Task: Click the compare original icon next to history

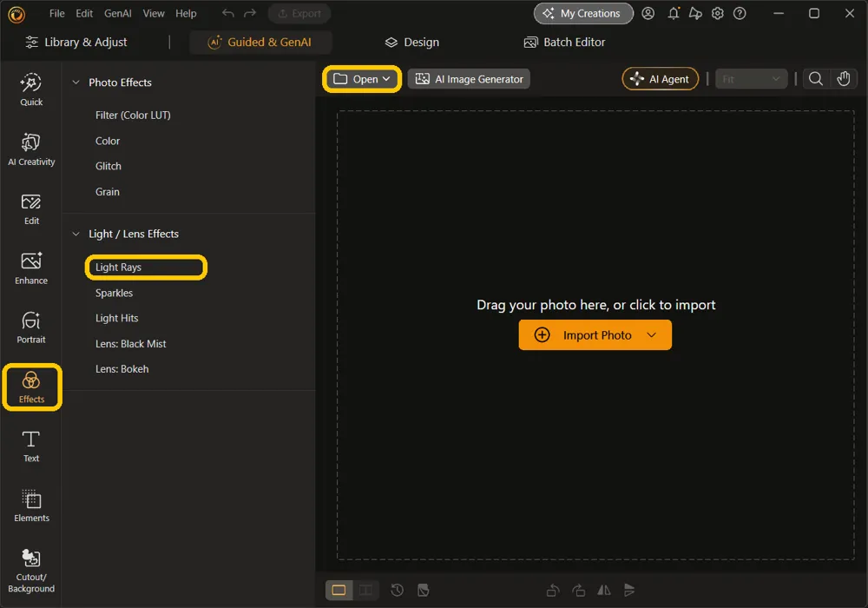Action: [x=424, y=591]
